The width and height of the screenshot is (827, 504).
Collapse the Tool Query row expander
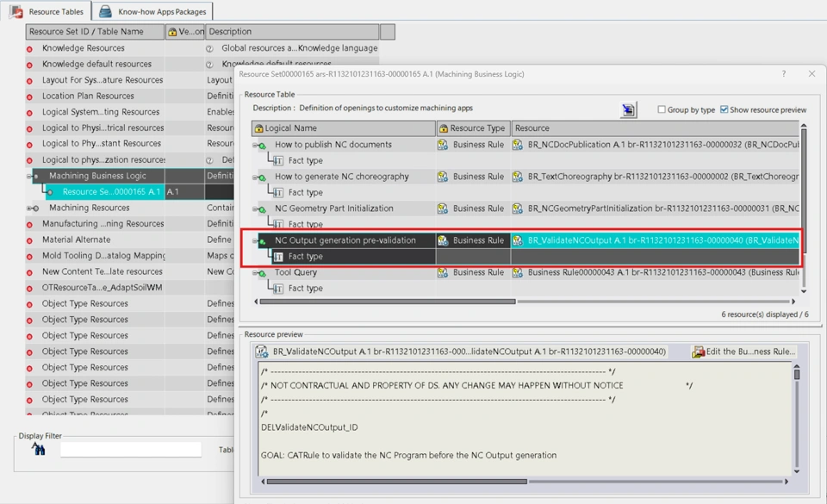tap(257, 273)
